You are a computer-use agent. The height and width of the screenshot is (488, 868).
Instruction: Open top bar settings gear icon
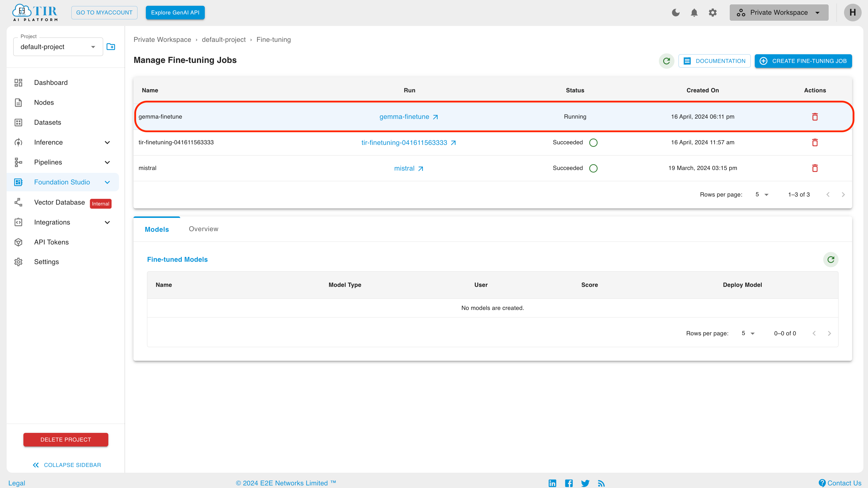pyautogui.click(x=713, y=12)
